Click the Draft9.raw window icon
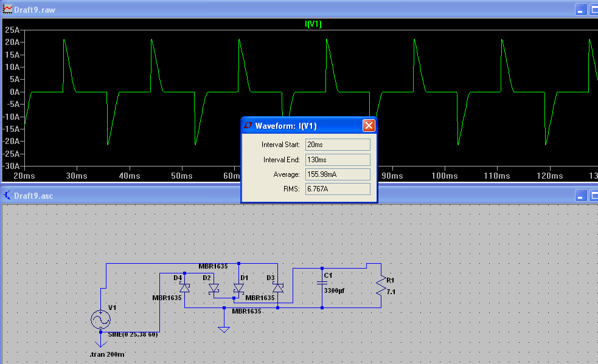The image size is (598, 364). point(7,10)
